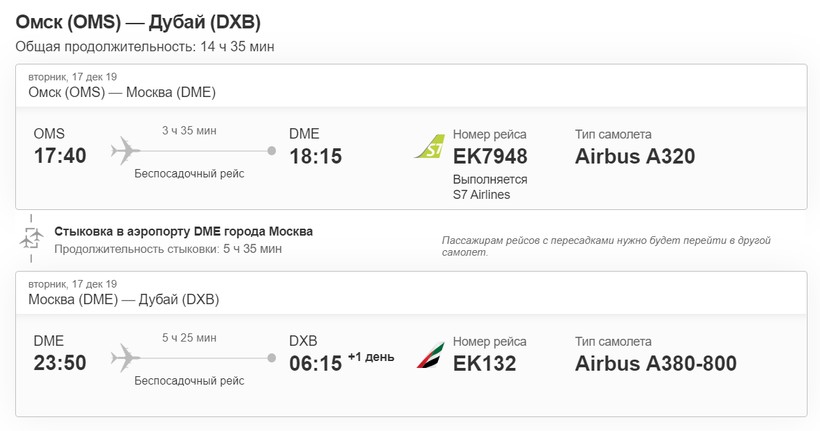Screen dimensions: 820x431
Task: Click the Омск (OMS) — Дубай (DXB) heading
Action: tap(139, 21)
